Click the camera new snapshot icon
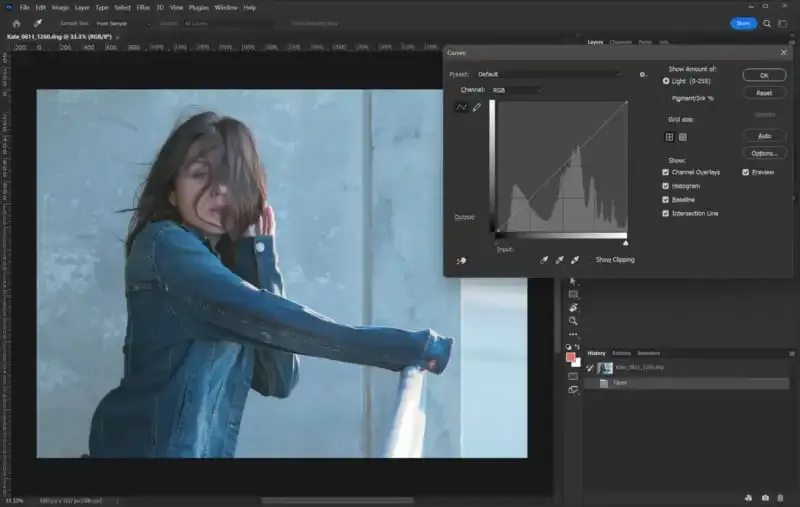 pyautogui.click(x=765, y=497)
